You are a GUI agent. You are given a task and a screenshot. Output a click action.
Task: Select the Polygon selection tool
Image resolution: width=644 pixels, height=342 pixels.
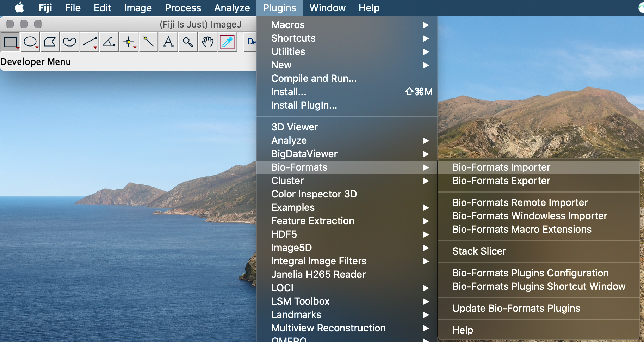(x=50, y=42)
